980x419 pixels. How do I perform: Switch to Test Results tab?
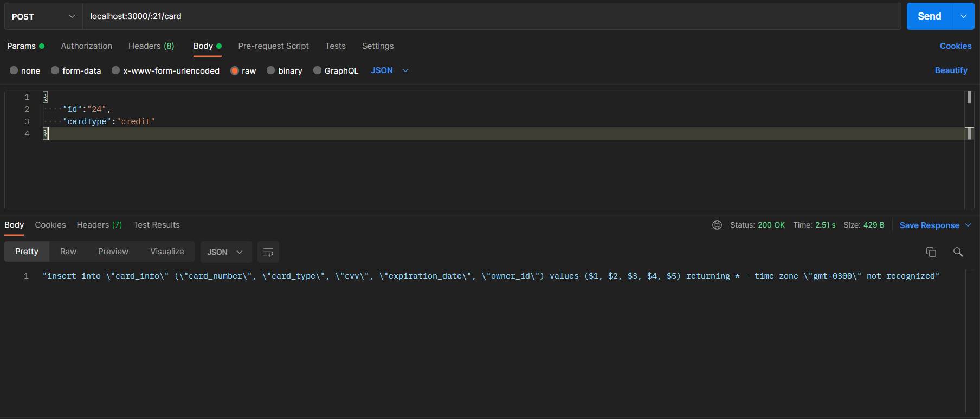coord(157,225)
